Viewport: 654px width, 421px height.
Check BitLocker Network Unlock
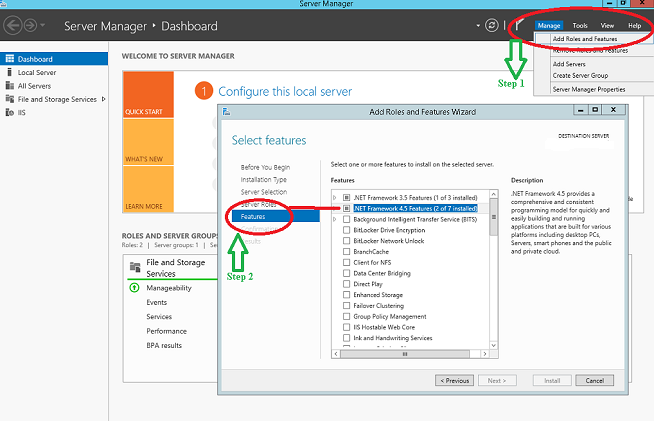pos(346,241)
